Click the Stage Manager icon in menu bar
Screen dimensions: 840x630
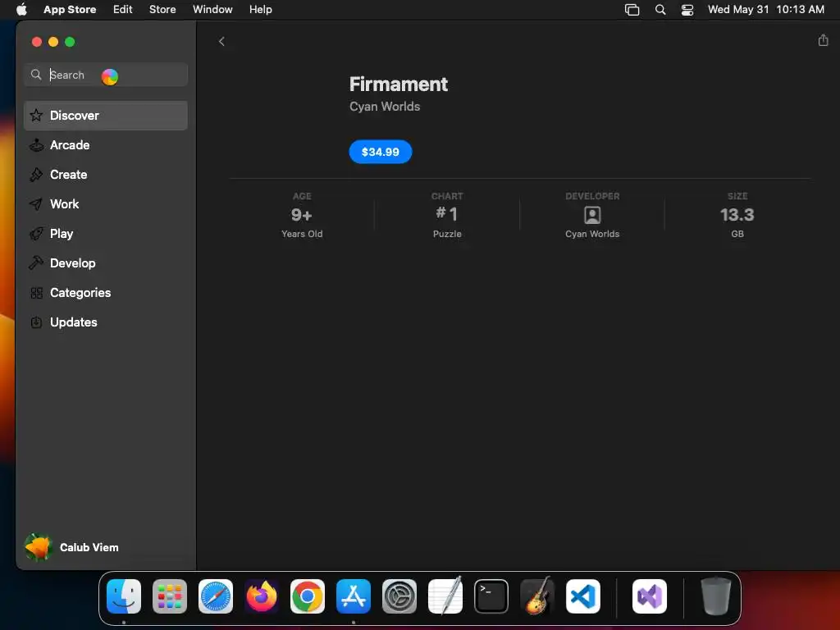click(632, 10)
